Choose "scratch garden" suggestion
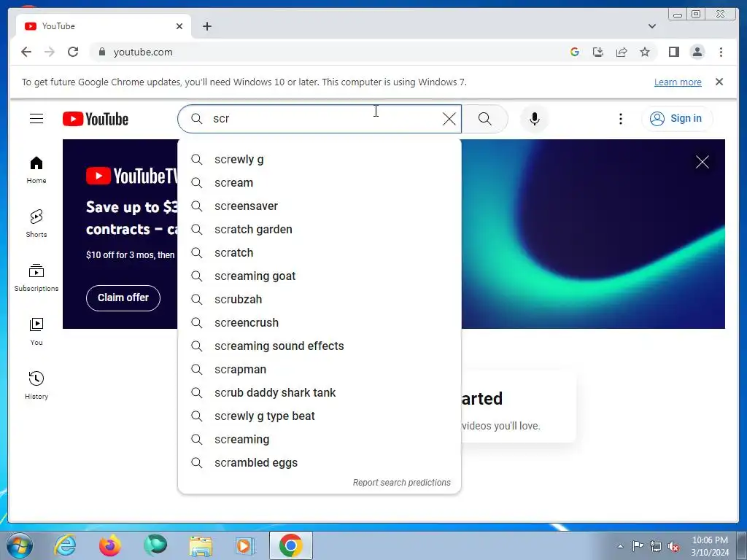Screen dimensions: 747x560 pyautogui.click(x=320, y=230)
